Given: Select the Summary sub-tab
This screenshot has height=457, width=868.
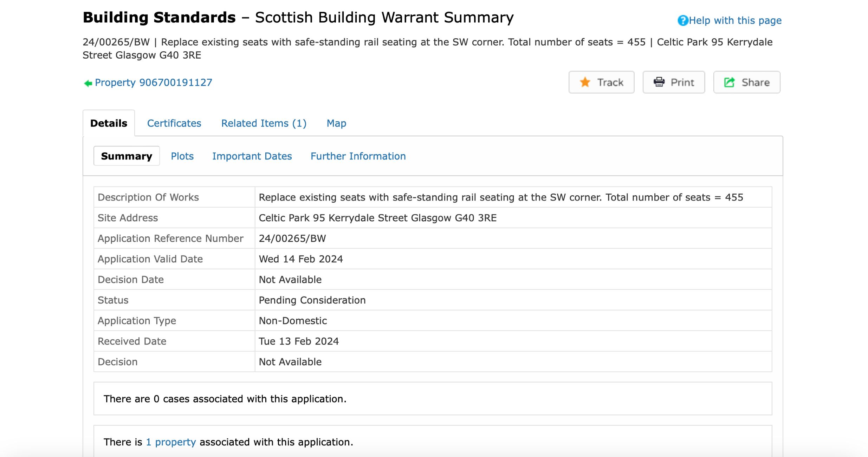Looking at the screenshot, I should click(x=127, y=156).
